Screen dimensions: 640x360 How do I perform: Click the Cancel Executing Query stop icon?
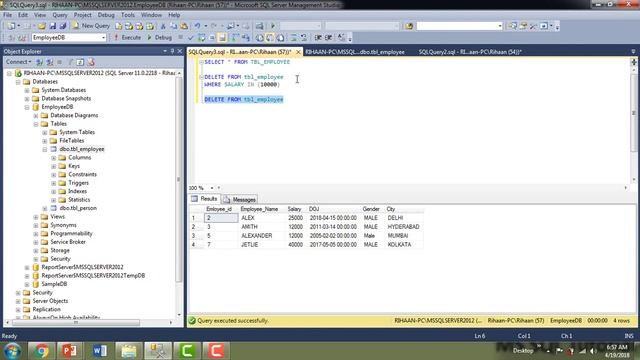[x=180, y=38]
